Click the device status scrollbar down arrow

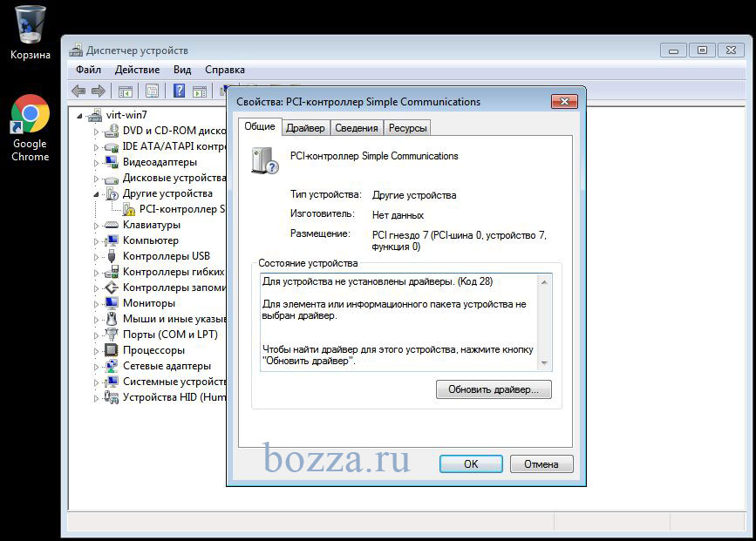click(545, 364)
